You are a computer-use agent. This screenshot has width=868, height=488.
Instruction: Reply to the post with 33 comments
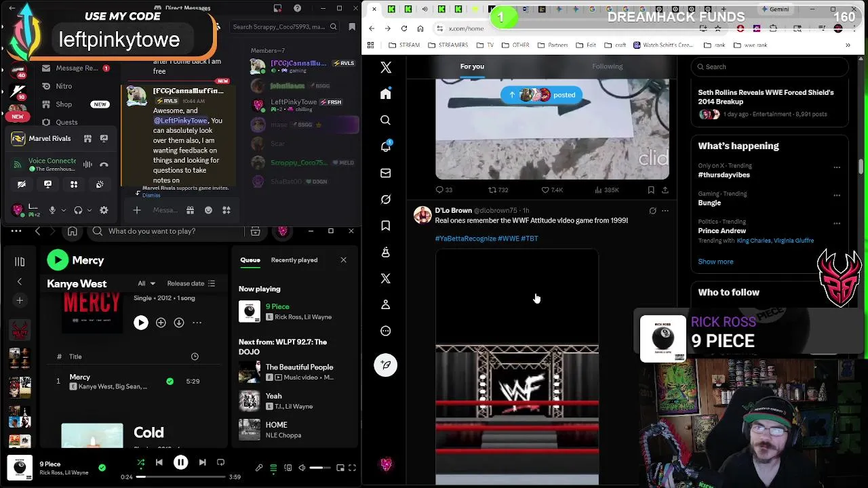point(443,190)
